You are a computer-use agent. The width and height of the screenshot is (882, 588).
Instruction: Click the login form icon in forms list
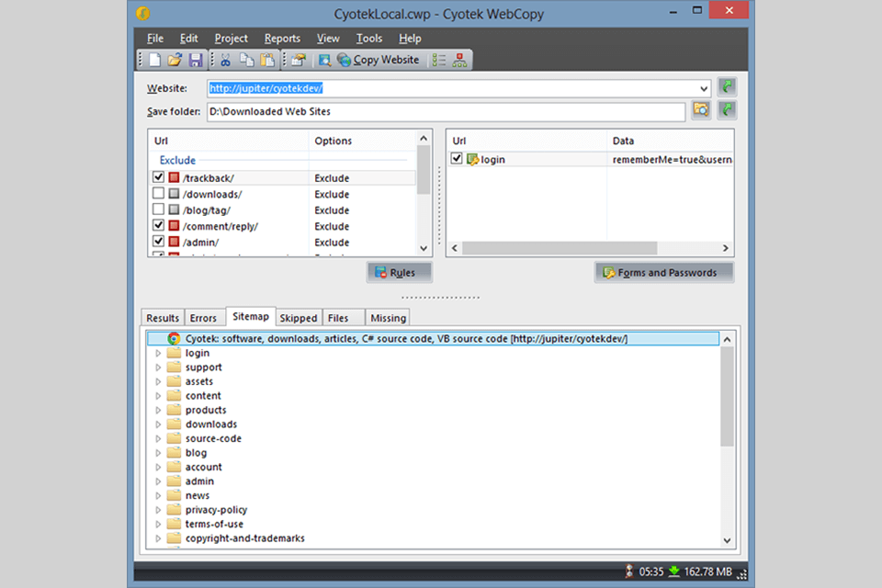point(472,159)
